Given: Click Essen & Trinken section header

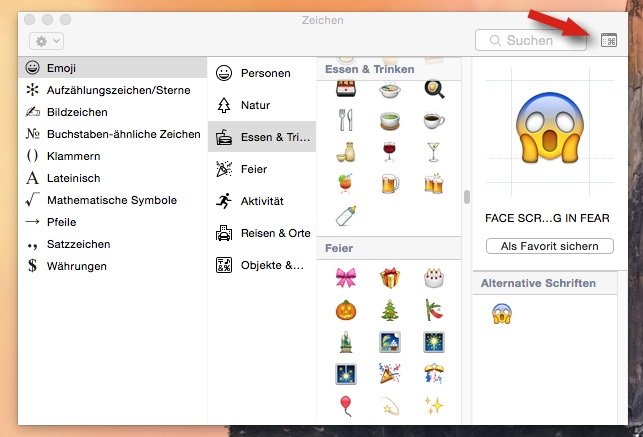Looking at the screenshot, I should (369, 69).
